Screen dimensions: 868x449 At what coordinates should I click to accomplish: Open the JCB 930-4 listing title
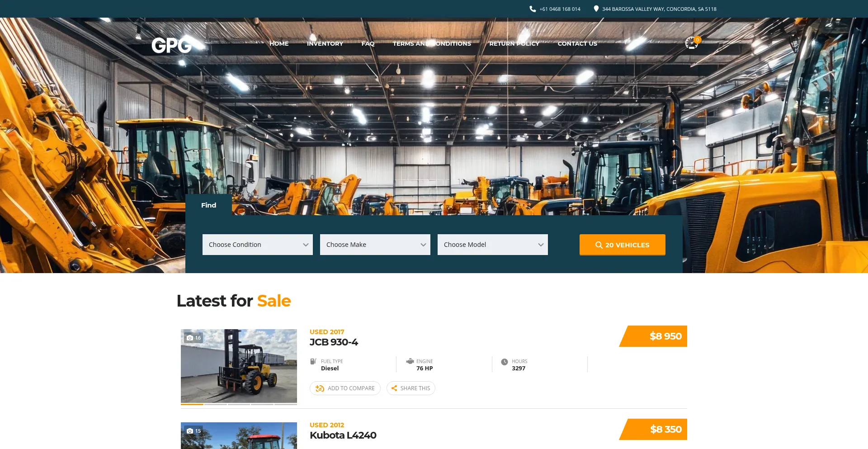pyautogui.click(x=334, y=342)
